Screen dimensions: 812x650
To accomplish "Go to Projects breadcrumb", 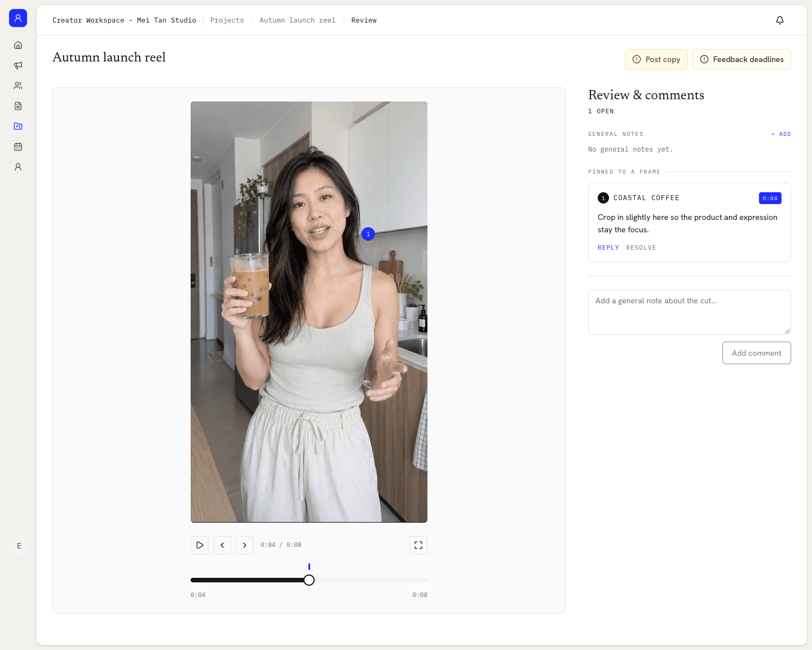I will 227,20.
